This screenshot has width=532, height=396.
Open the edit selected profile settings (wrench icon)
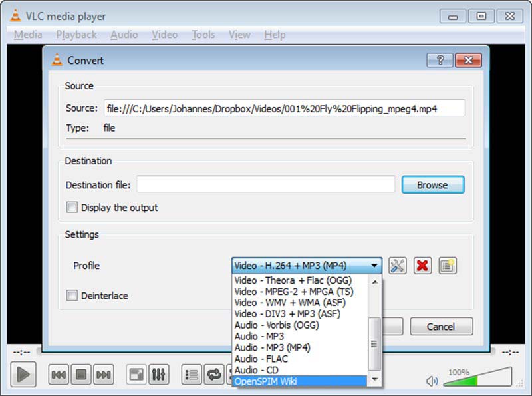[397, 265]
